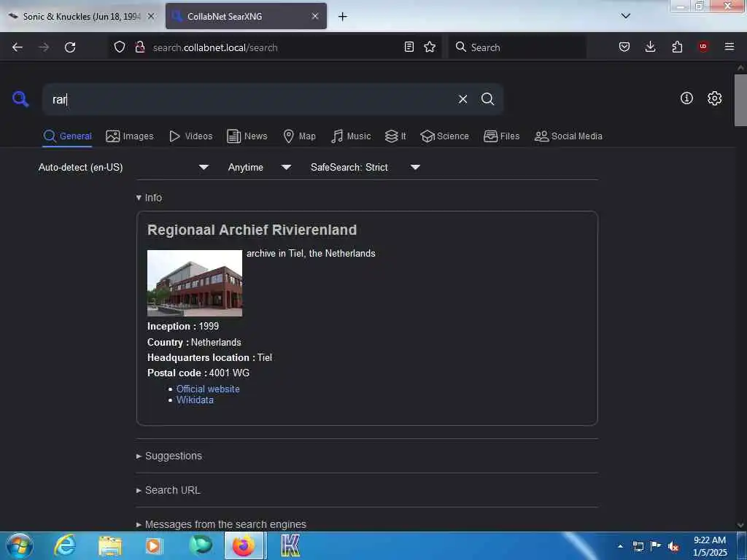The image size is (747, 560).
Task: Open the K application in taskbar
Action: click(290, 545)
